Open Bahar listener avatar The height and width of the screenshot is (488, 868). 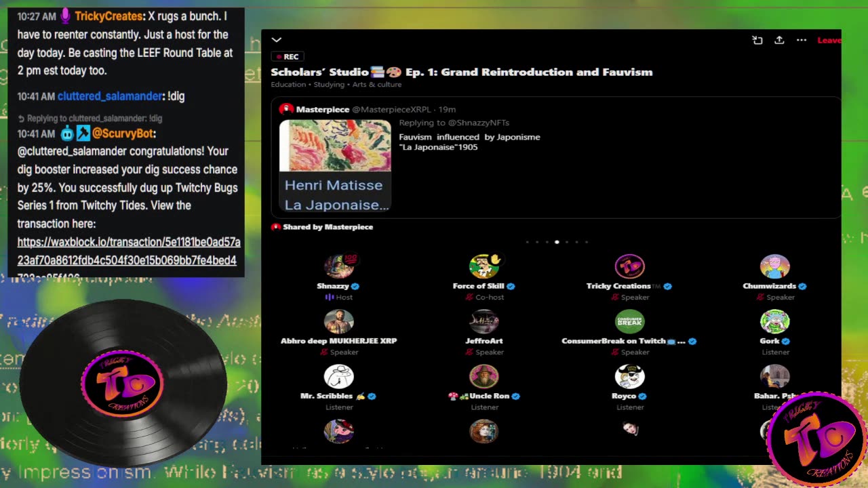pos(774,376)
